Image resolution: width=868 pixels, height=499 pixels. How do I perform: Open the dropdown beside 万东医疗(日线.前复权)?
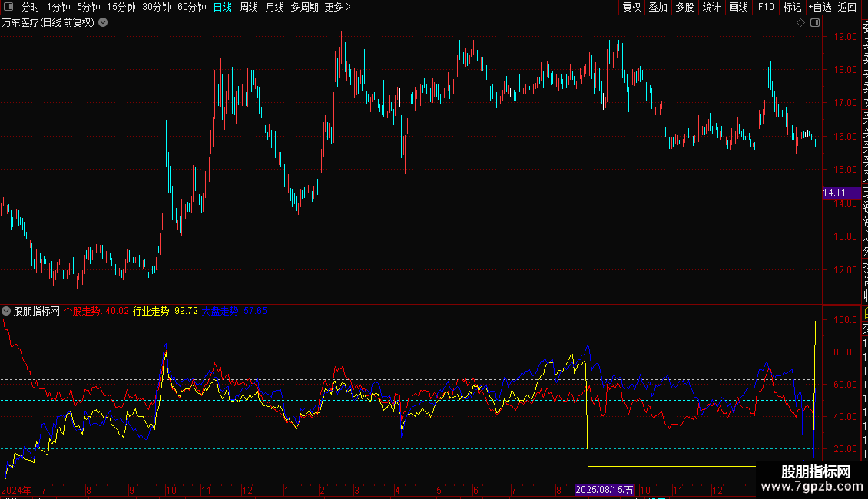coord(103,23)
